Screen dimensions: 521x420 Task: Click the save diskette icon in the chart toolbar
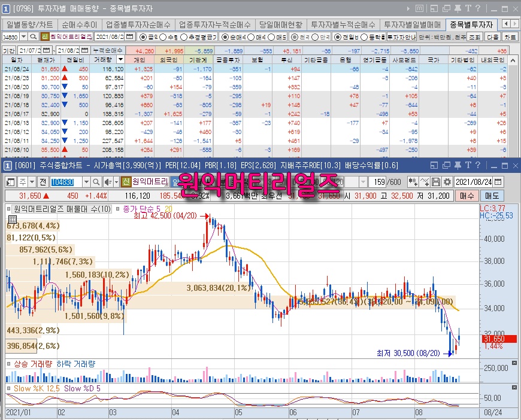pos(435,182)
